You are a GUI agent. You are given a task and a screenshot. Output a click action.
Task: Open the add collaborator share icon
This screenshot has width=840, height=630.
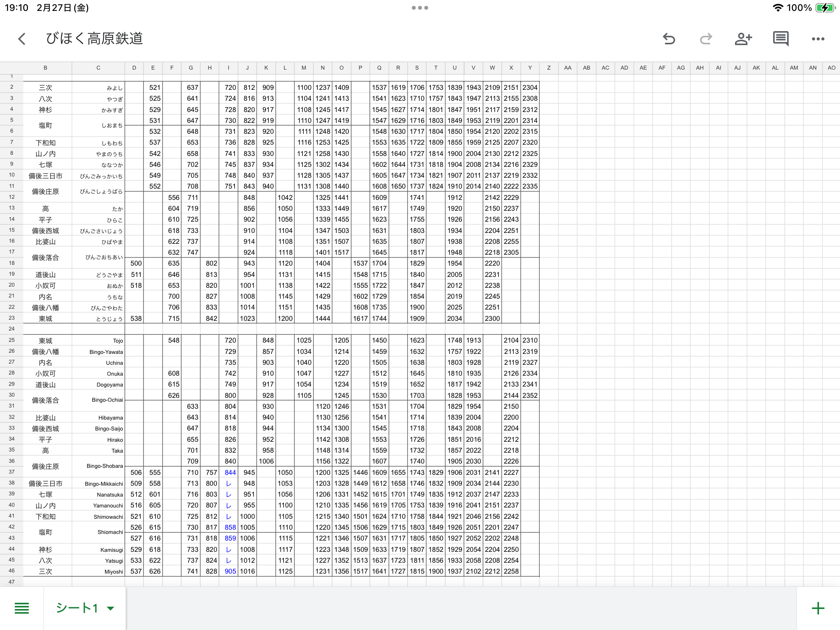tap(743, 39)
